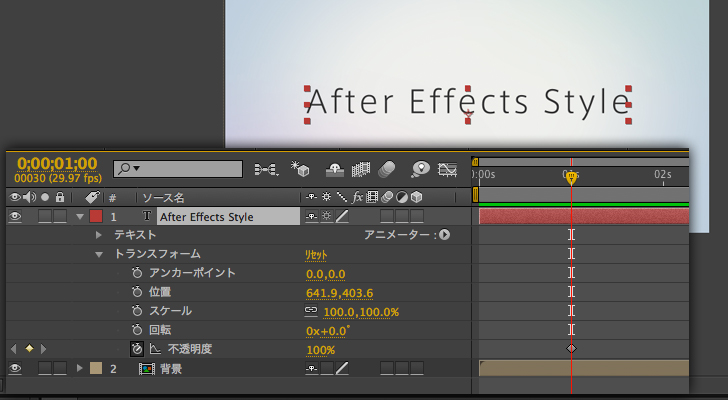Click the 02s mark on time ruler
728x400 pixels.
(x=663, y=174)
